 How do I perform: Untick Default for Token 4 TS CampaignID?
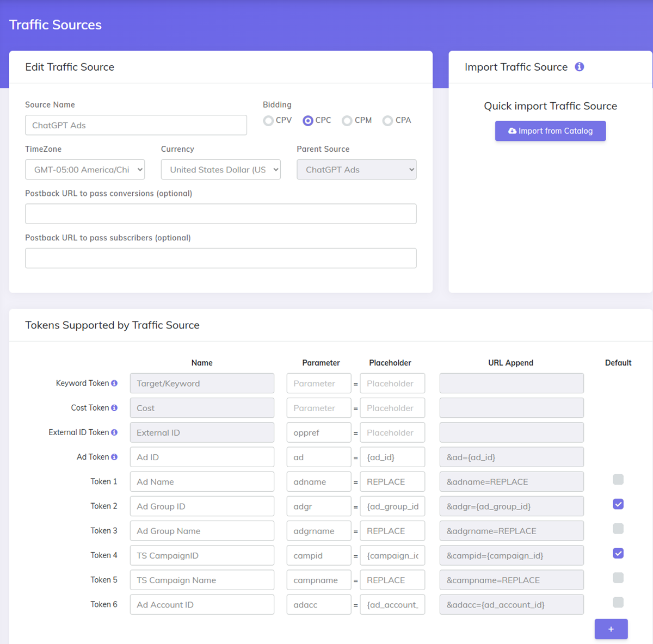[618, 553]
